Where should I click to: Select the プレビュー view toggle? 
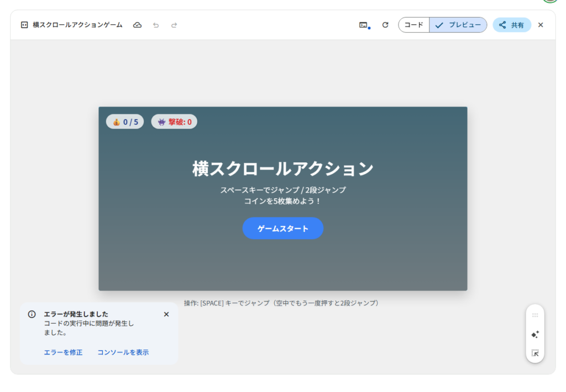458,25
